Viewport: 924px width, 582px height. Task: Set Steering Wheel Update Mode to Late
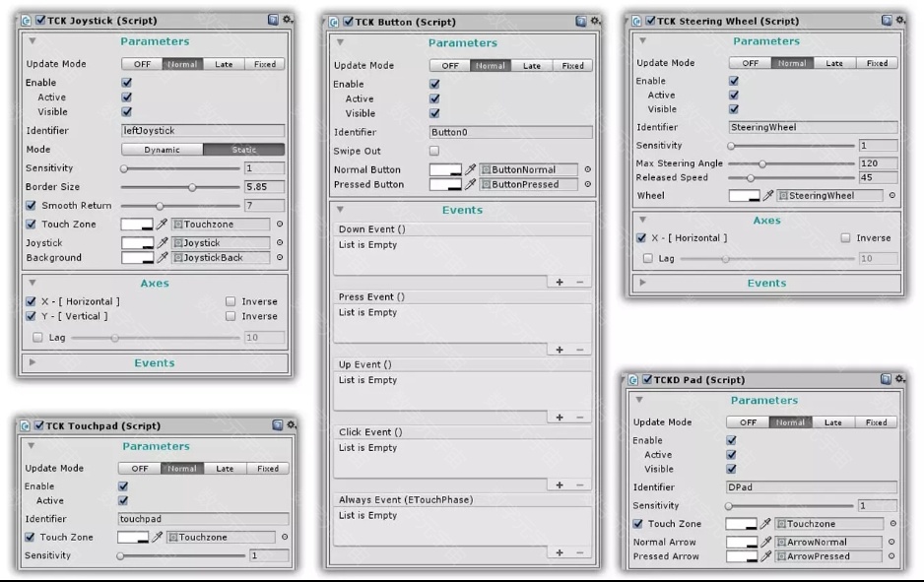(x=833, y=62)
